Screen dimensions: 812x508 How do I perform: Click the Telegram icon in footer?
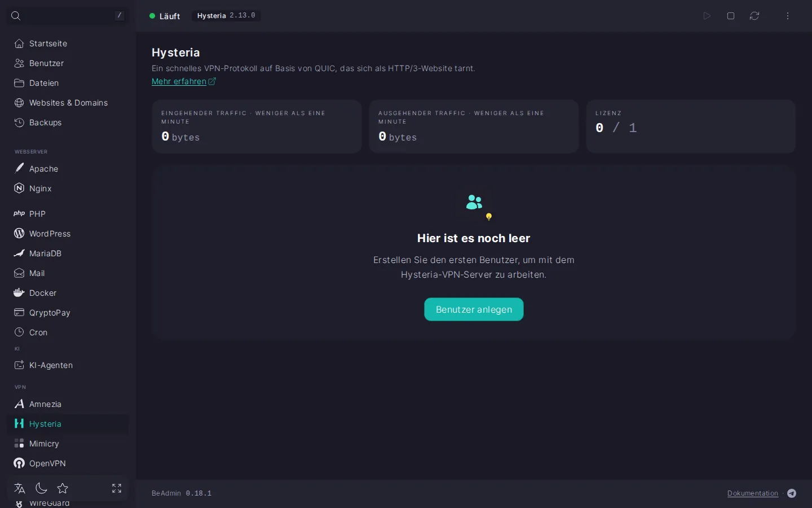(792, 493)
